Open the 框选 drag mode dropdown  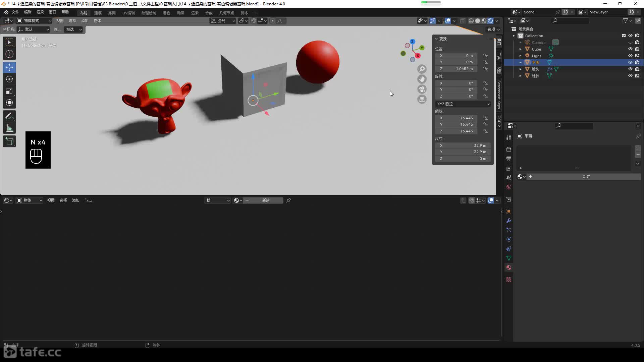click(73, 29)
